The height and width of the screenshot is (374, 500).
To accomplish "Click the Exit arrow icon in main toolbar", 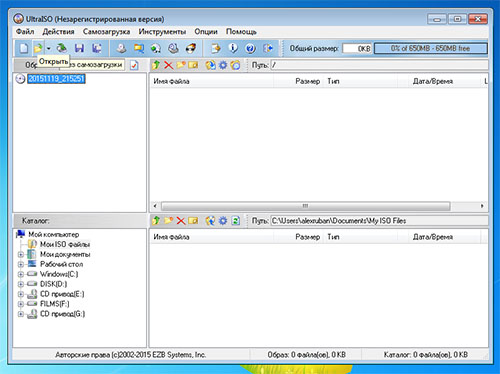I will 268,48.
